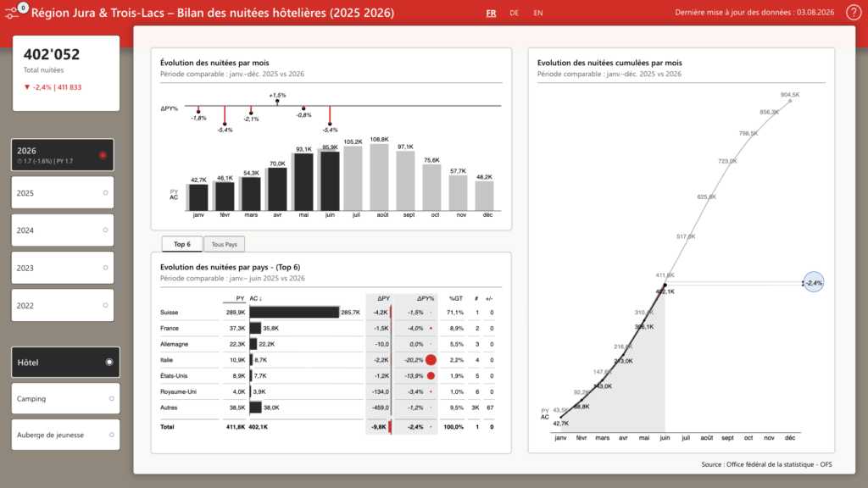Screen dimensions: 868x488
Task: Select the 2022 year option
Action: pos(63,305)
